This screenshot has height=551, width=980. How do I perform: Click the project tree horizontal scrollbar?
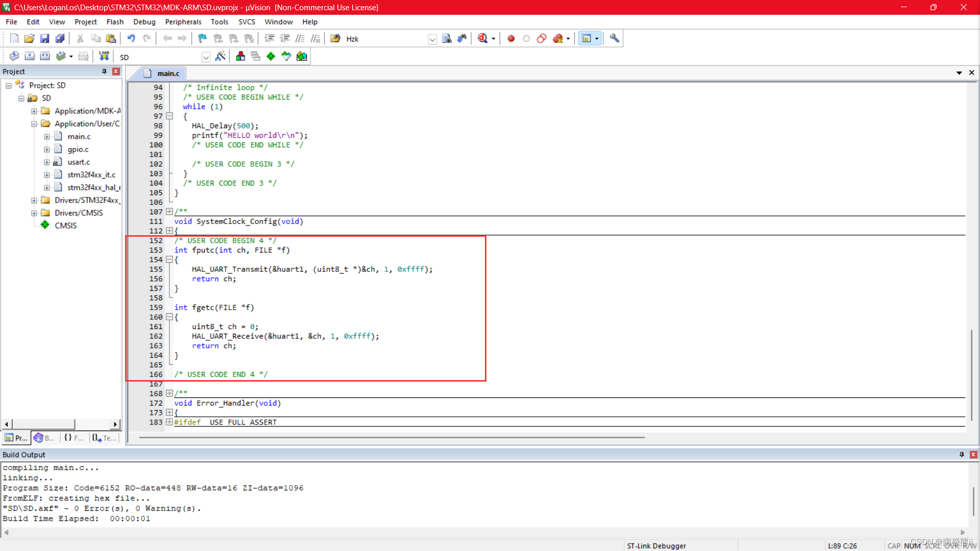click(43, 424)
